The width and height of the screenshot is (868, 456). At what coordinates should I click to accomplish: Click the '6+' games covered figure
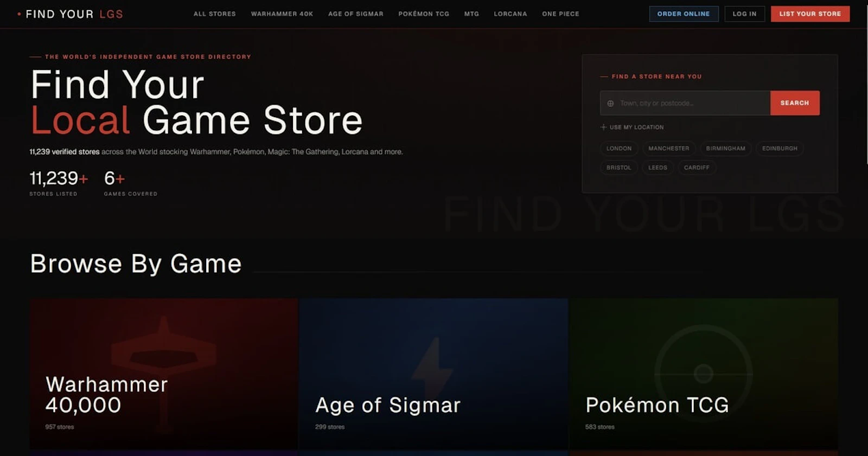(114, 178)
